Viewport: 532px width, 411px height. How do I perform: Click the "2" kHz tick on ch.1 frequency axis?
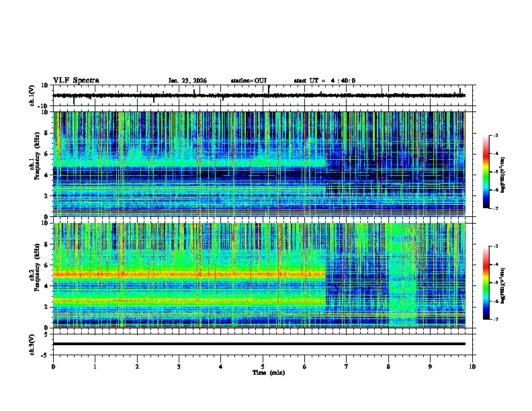[47, 196]
